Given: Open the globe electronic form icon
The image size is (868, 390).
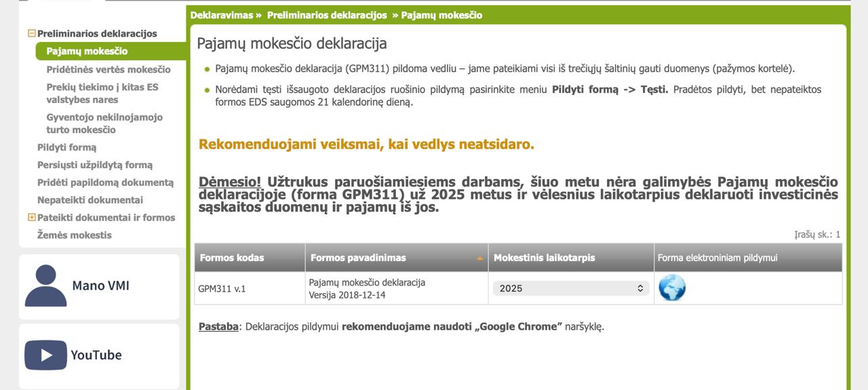Looking at the screenshot, I should pos(671,288).
